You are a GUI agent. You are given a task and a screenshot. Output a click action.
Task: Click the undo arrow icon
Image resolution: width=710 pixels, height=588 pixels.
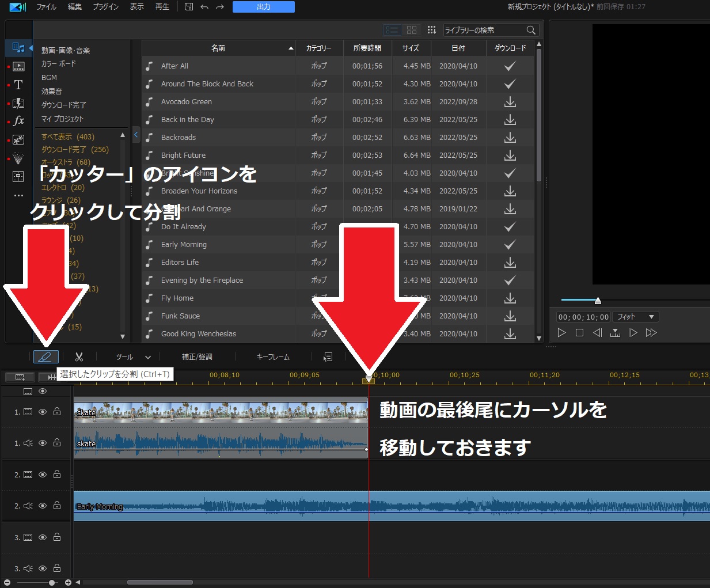(x=204, y=7)
